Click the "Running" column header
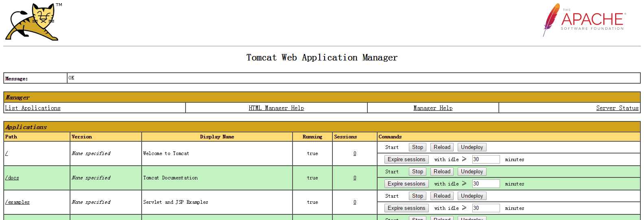 (x=312, y=137)
